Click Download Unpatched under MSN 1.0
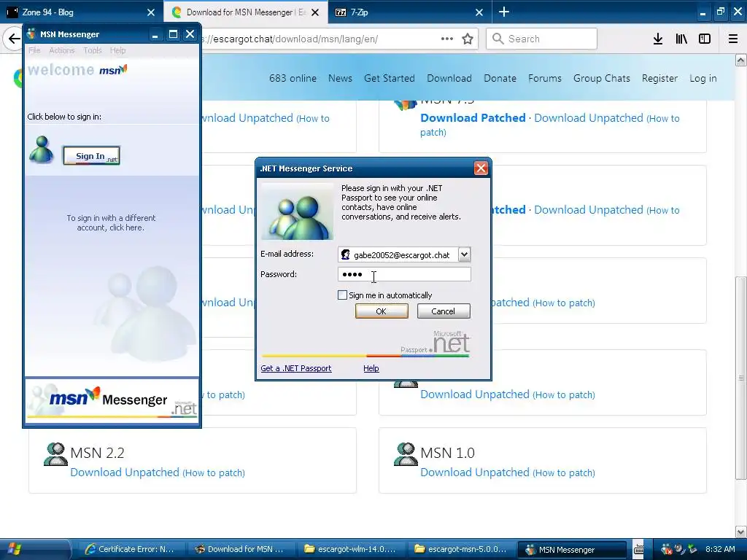 [x=475, y=472]
